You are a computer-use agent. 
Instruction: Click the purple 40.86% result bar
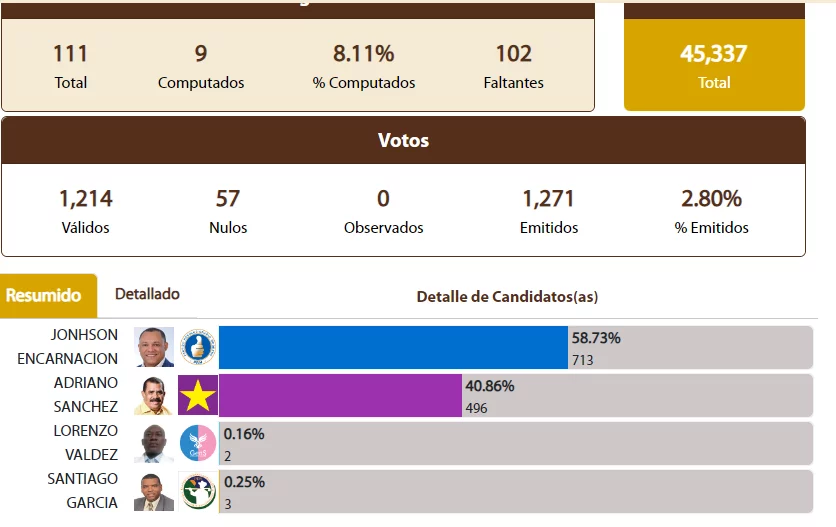coord(340,395)
